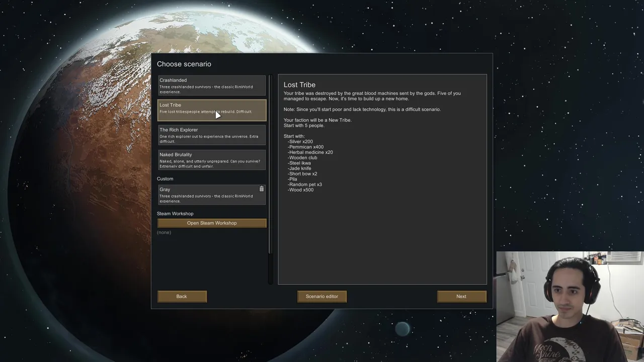Click the 'Pila' item text
The width and height of the screenshot is (644, 362).
(x=292, y=179)
